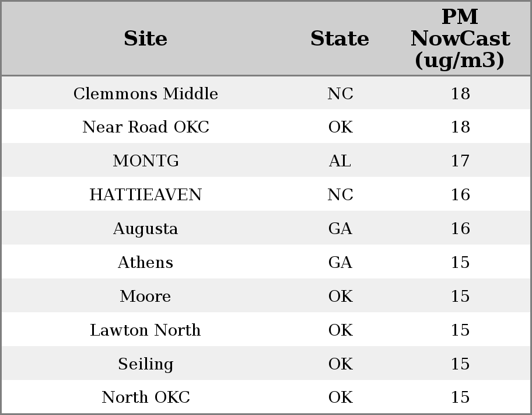Click the Lawton North site name

146,330
